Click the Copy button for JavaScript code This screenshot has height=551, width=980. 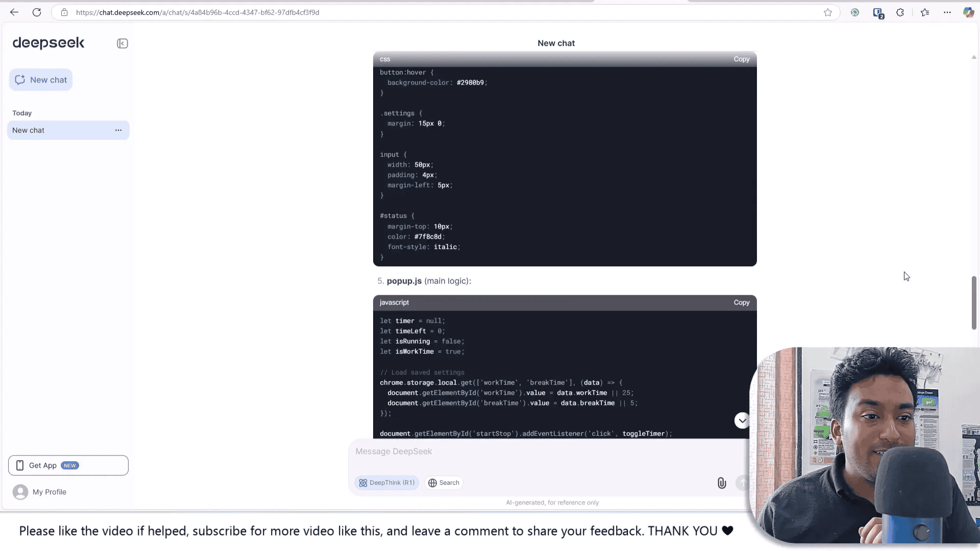pyautogui.click(x=741, y=302)
